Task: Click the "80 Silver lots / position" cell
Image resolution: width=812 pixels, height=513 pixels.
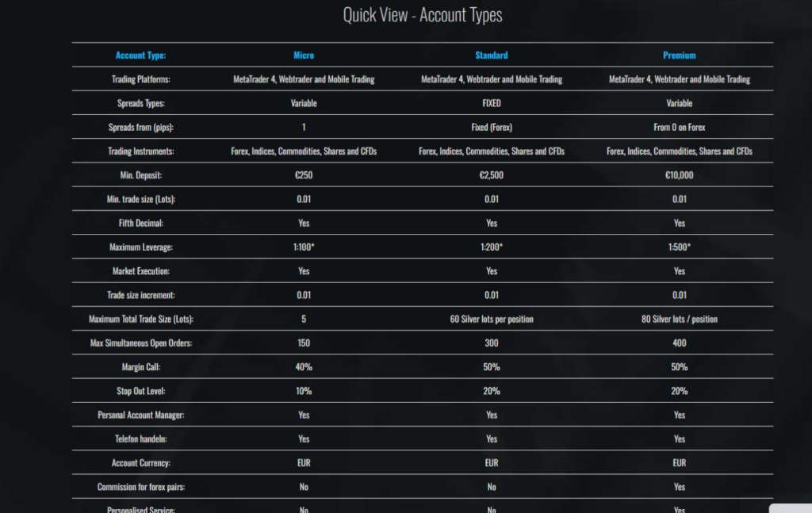Action: pyautogui.click(x=680, y=319)
